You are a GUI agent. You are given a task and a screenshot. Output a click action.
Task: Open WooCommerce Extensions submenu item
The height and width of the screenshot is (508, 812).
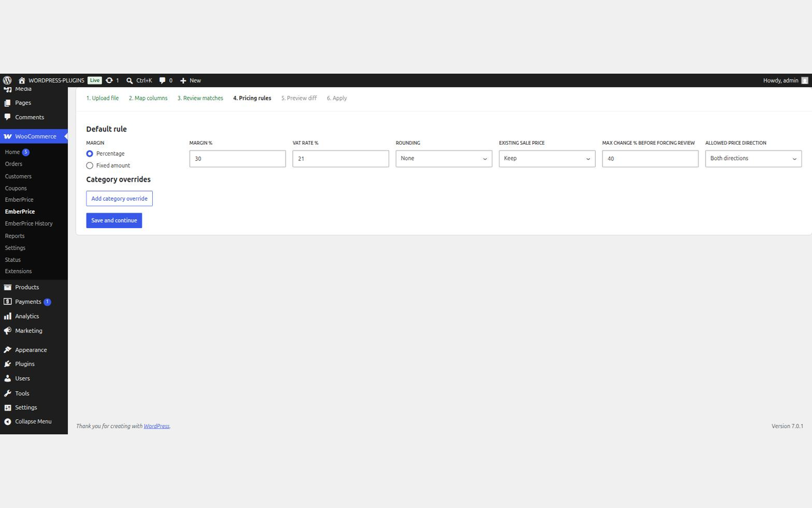click(18, 271)
